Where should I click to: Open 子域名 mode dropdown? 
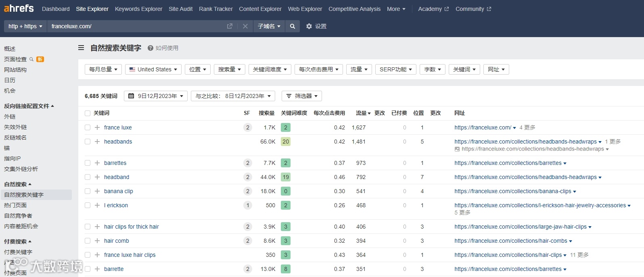pyautogui.click(x=269, y=26)
